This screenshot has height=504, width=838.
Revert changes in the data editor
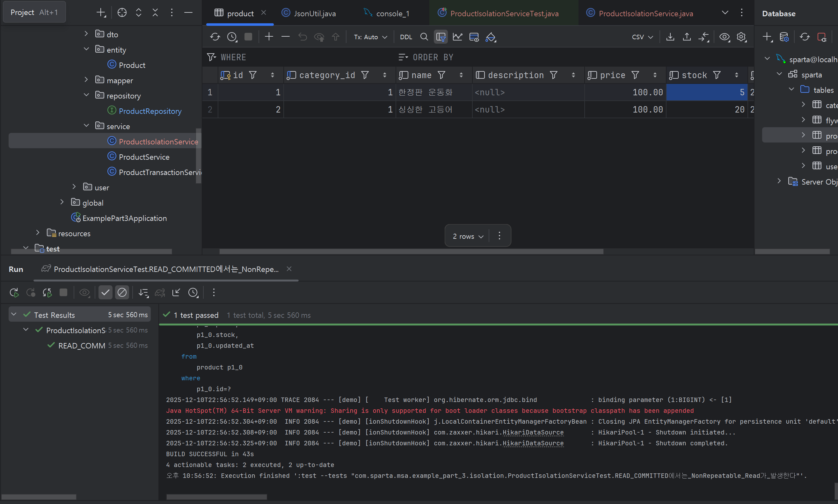tap(302, 37)
